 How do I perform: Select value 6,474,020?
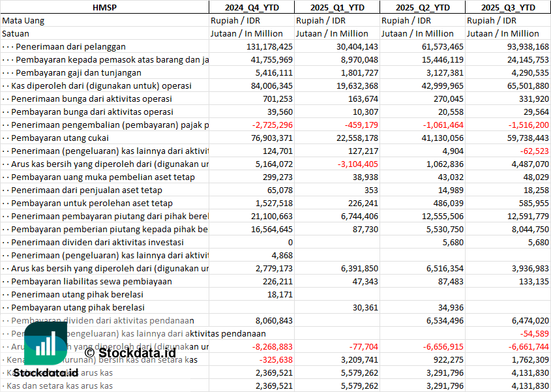coord(530,320)
